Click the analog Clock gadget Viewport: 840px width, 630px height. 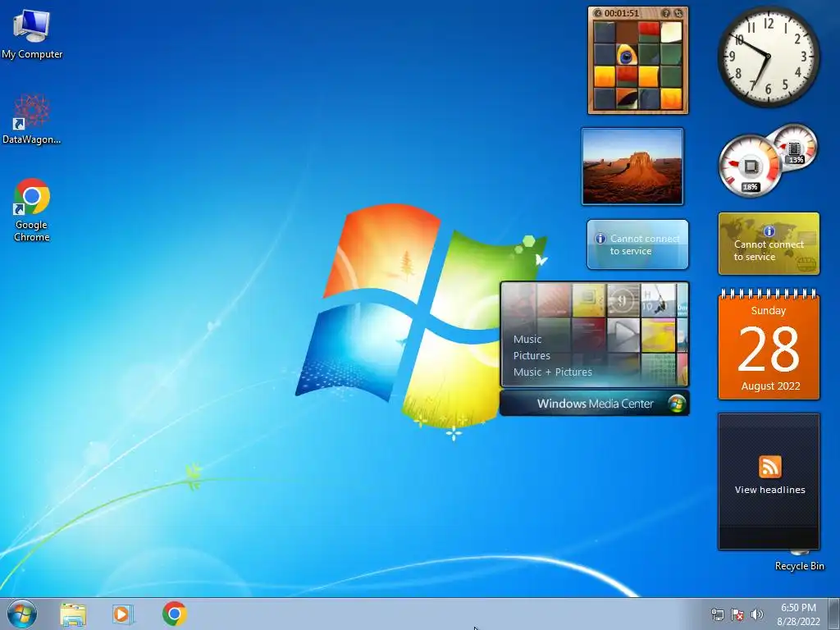pos(768,57)
